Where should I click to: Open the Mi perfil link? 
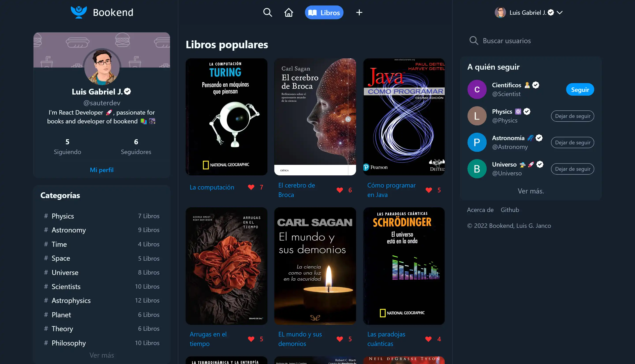[102, 170]
